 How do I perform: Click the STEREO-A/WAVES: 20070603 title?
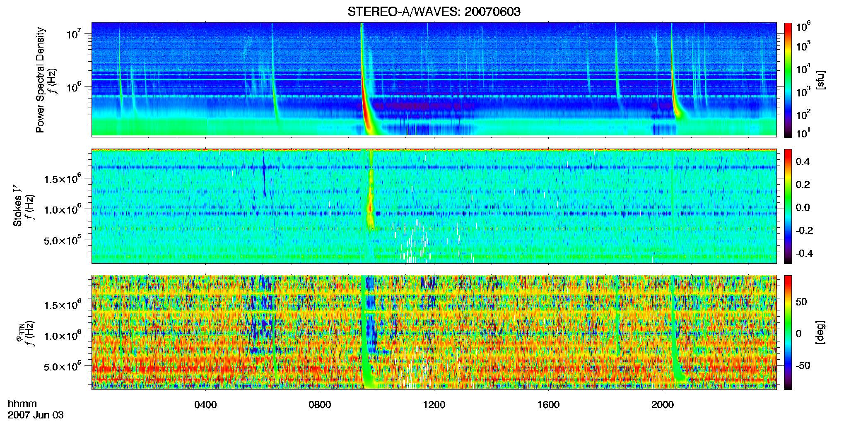tap(434, 12)
